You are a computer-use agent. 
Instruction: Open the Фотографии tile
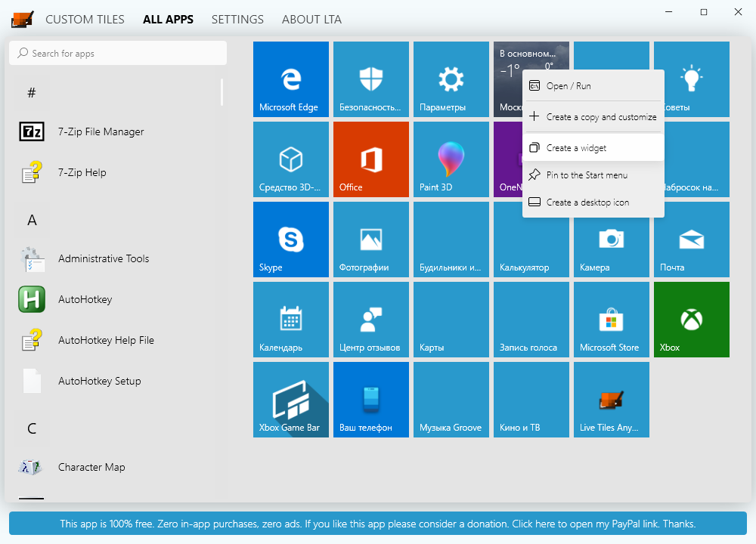tap(370, 239)
